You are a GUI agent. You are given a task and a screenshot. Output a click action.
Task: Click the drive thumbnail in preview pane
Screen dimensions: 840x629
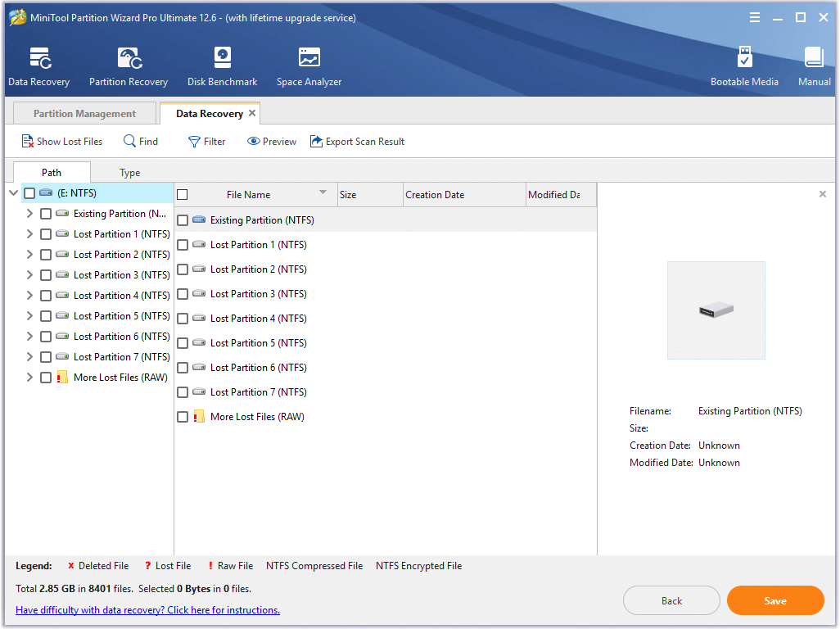pyautogui.click(x=716, y=310)
